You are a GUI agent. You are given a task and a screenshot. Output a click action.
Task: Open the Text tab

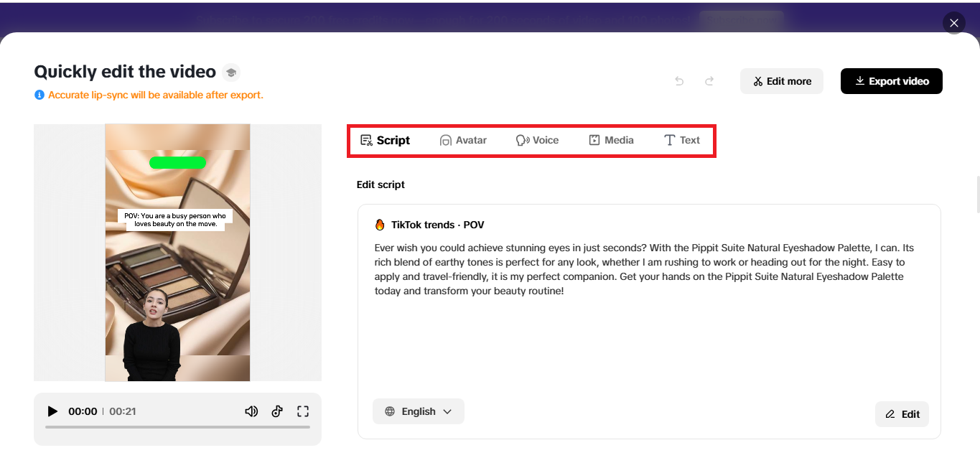[682, 140]
